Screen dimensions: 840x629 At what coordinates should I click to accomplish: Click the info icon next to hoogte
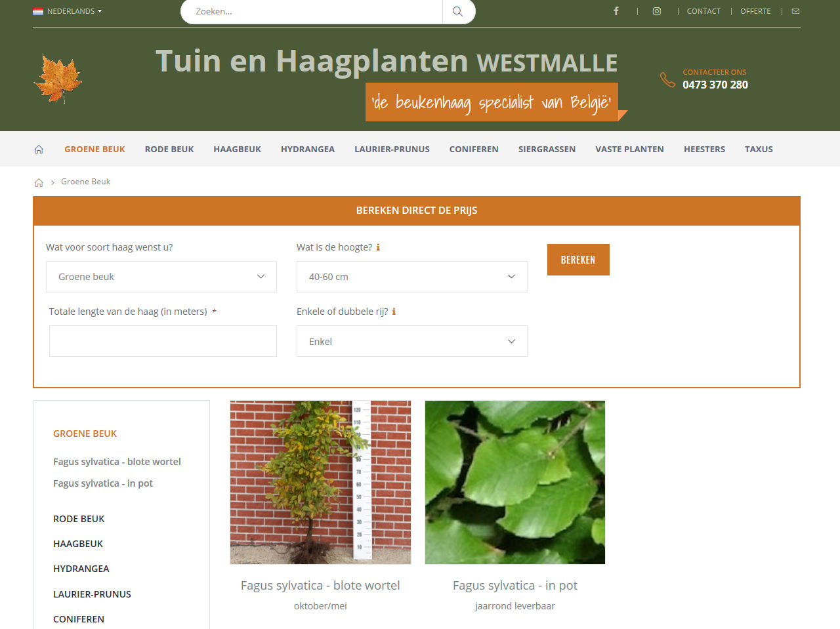coord(378,247)
